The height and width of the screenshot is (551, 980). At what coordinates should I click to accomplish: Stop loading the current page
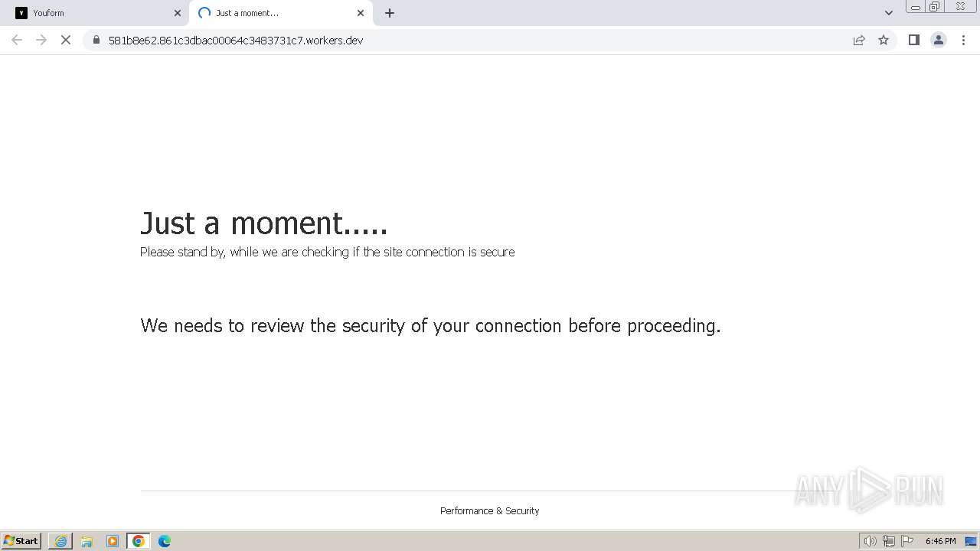[66, 40]
